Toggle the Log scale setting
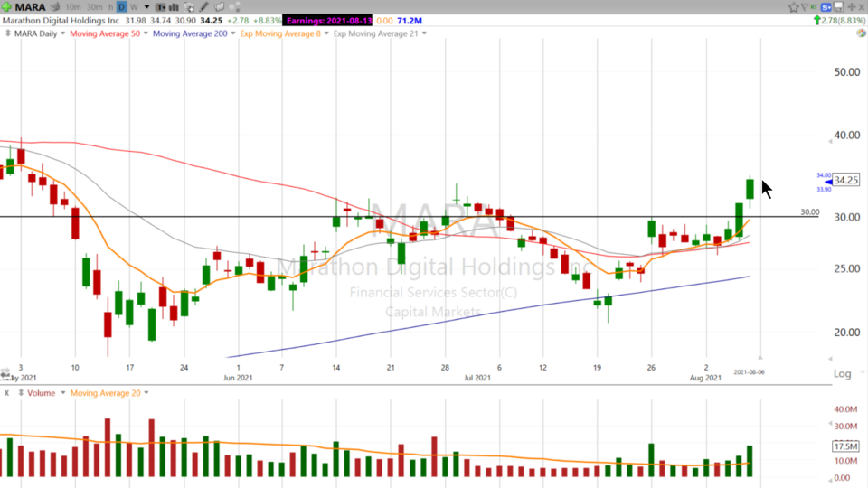The image size is (868, 488). (x=842, y=373)
